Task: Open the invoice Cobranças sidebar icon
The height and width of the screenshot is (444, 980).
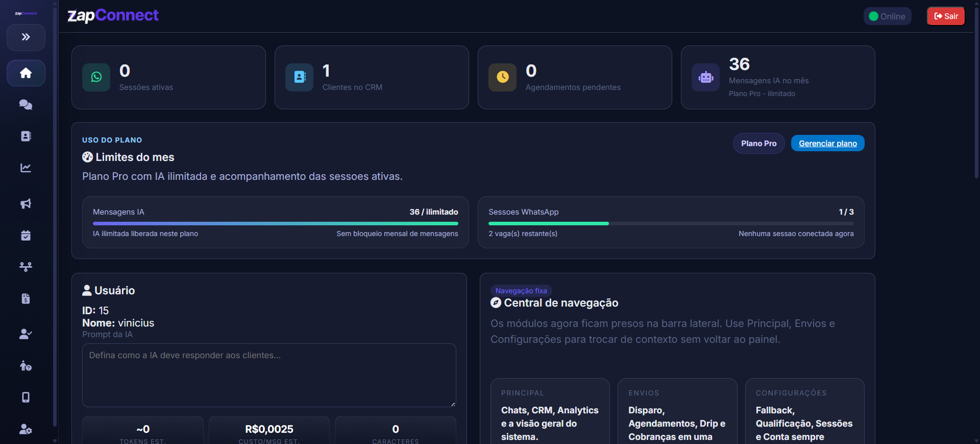Action: [x=26, y=298]
